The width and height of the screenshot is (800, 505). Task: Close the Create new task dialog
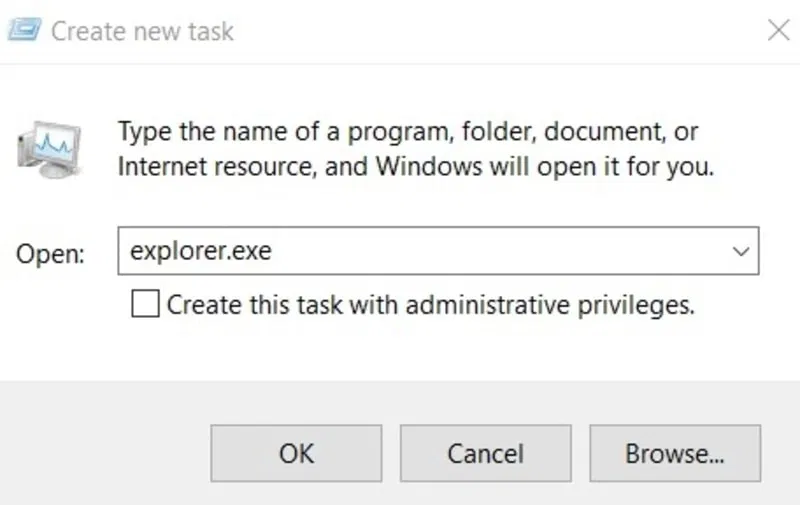(x=779, y=30)
